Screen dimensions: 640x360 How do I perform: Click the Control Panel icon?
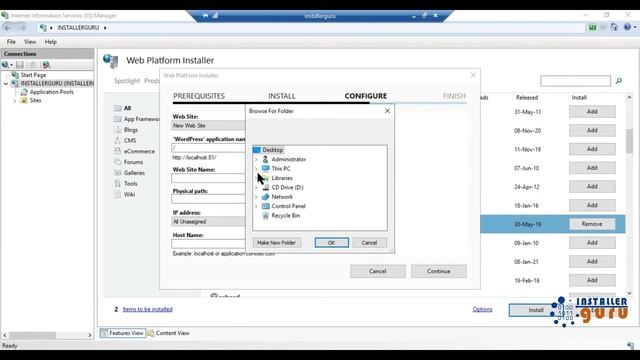[265, 206]
